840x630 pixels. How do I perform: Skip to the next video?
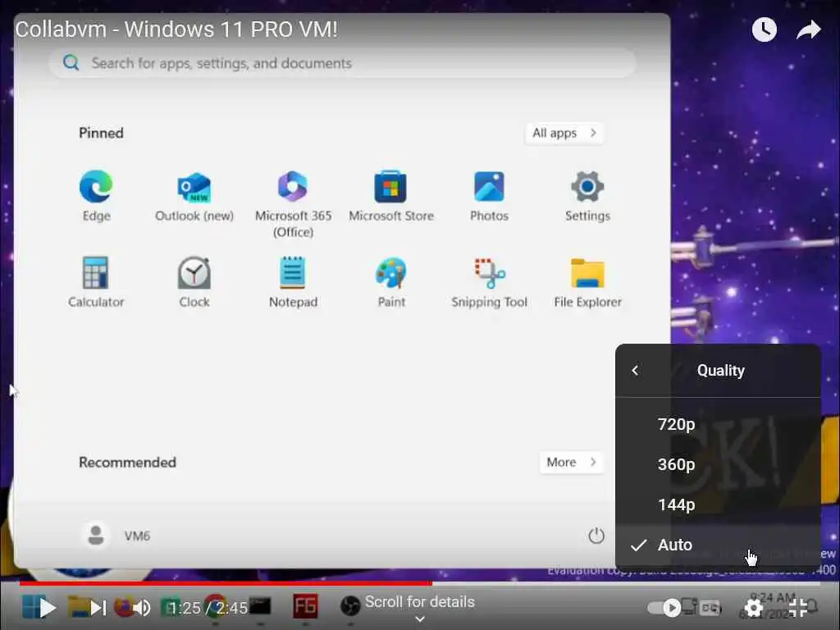pos(98,608)
